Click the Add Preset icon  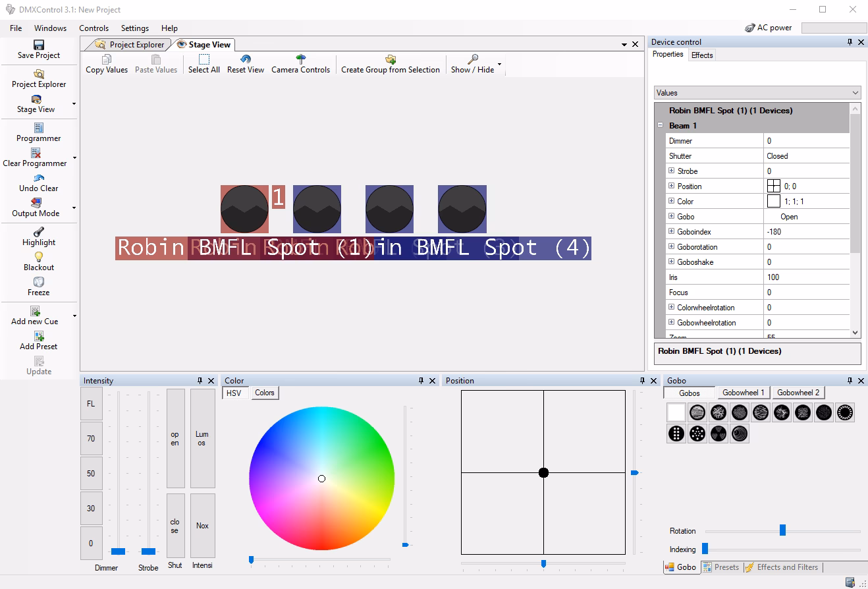pos(38,336)
